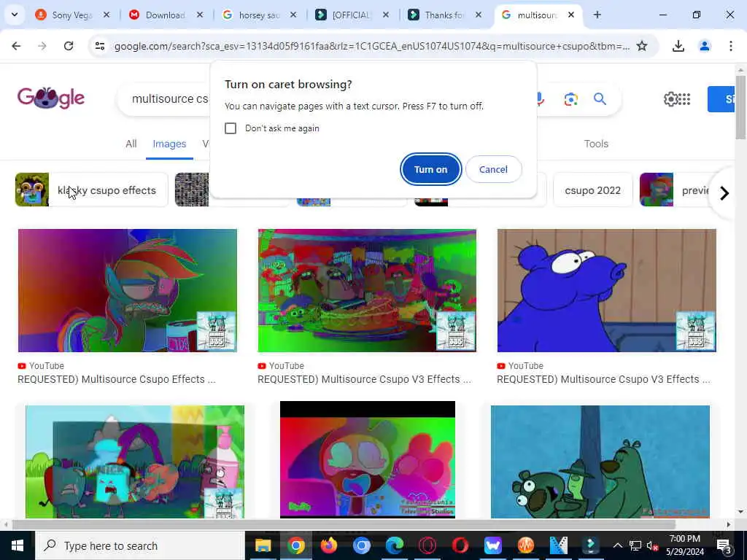Screen dimensions: 747x560
Task: Click the address bar URL
Action: (x=371, y=46)
